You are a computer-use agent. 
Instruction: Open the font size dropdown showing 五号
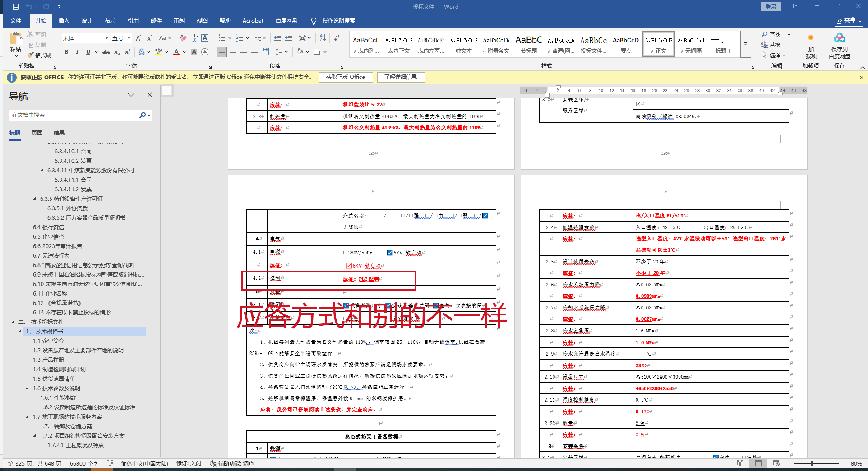tap(129, 38)
